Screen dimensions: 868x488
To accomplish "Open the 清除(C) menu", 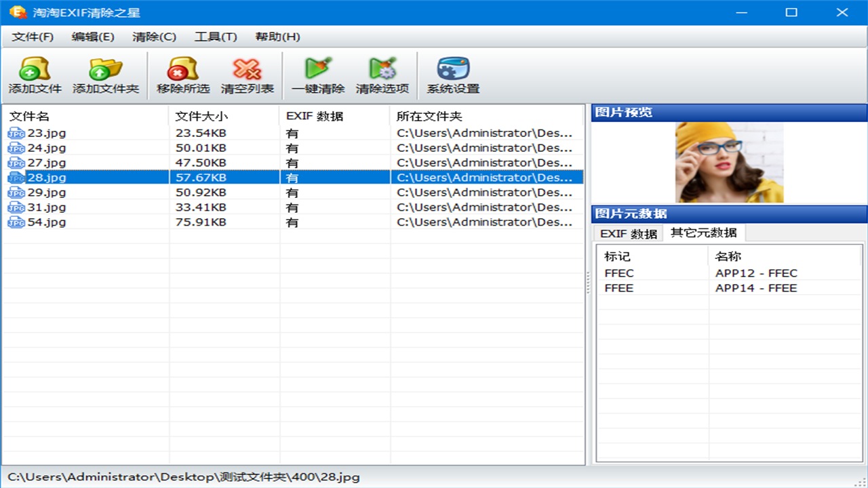I will coord(153,37).
